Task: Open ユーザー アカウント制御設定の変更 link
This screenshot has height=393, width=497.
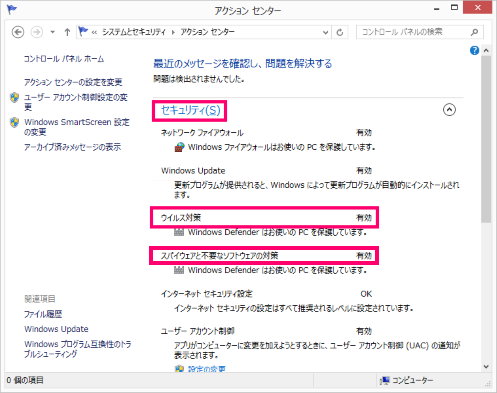Action: pos(76,102)
